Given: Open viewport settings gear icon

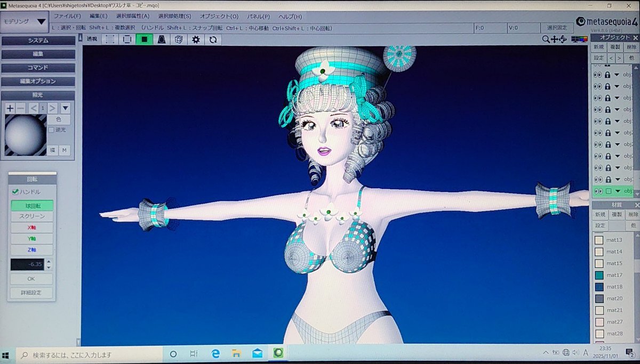Looking at the screenshot, I should tap(196, 39).
